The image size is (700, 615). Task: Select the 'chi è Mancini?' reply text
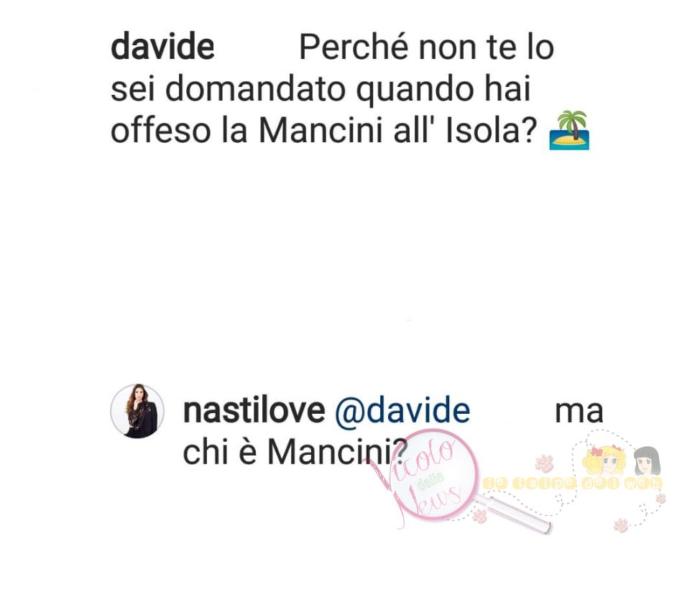295,453
